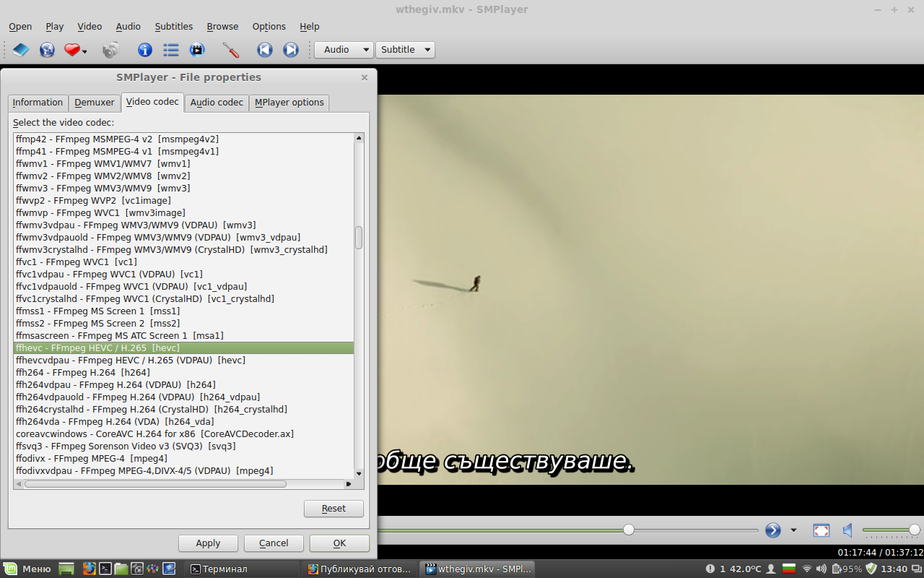Close the File properties dialog

point(365,77)
